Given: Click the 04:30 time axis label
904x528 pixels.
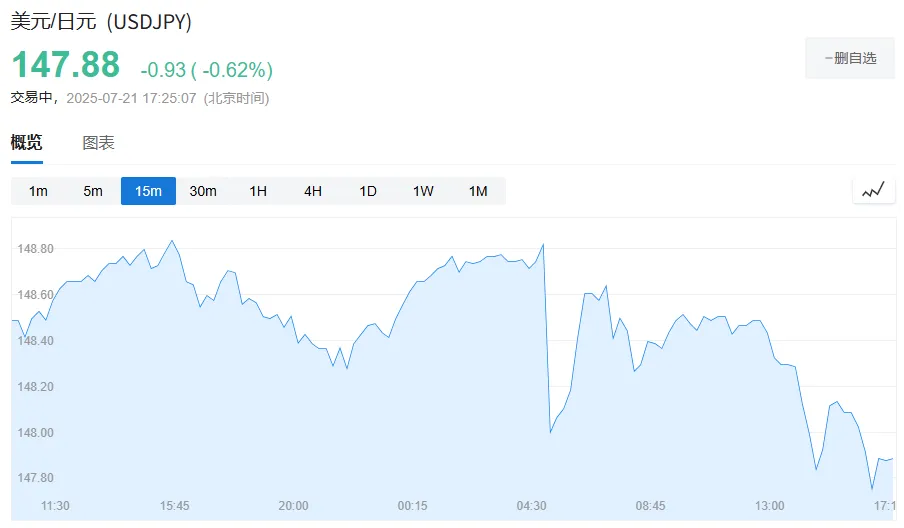Looking at the screenshot, I should click(x=531, y=506).
